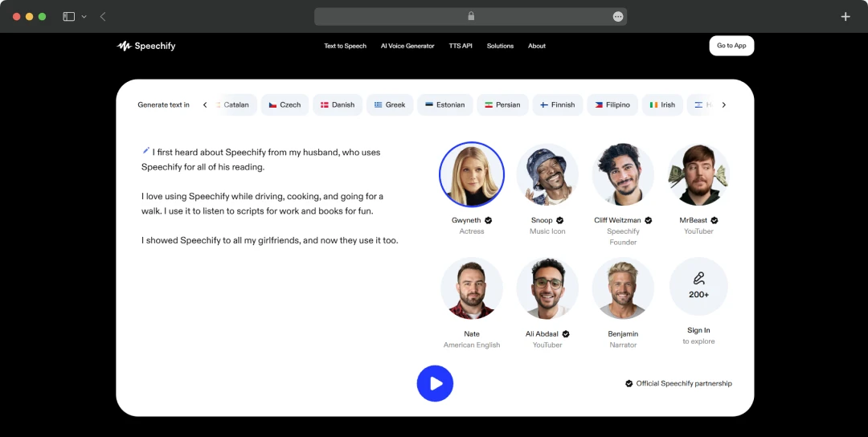Choose MrBeast voice avatar
The image size is (868, 437).
tap(698, 175)
